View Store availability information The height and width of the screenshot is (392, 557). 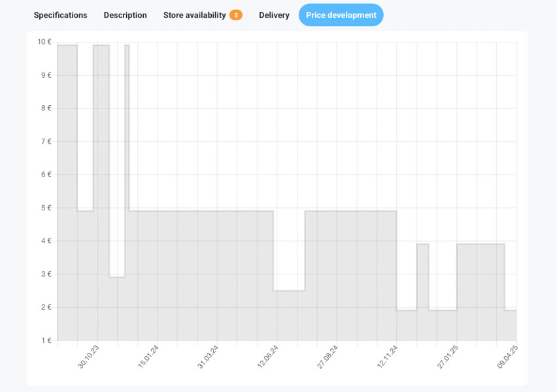click(x=195, y=15)
